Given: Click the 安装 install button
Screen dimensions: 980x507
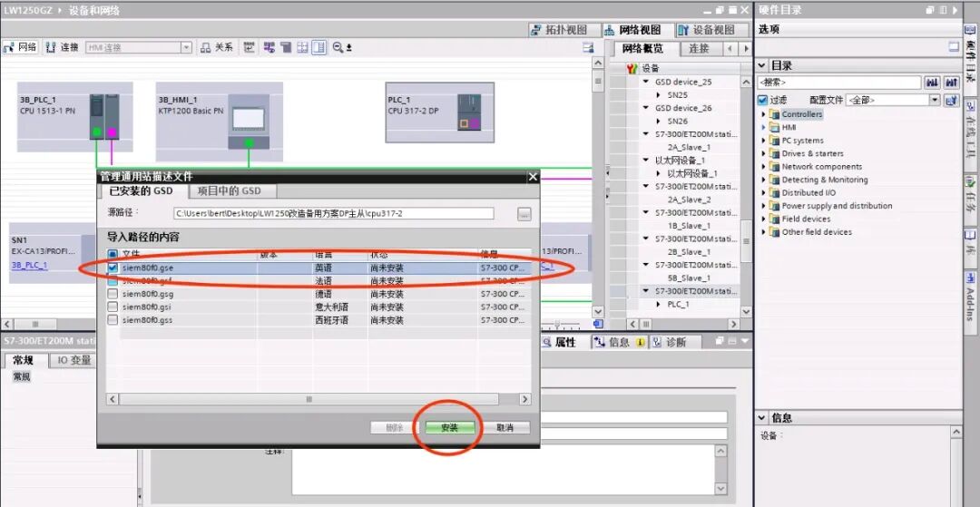Looking at the screenshot, I should (450, 428).
